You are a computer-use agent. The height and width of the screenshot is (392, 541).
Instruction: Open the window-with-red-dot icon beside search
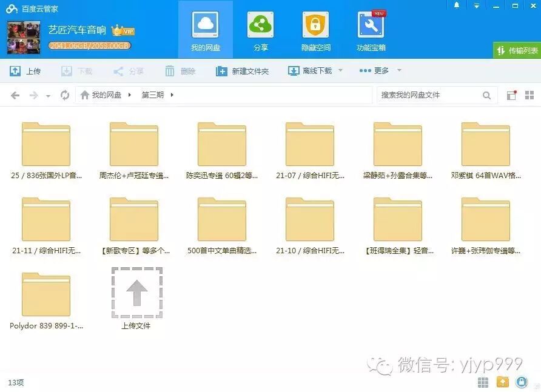click(511, 95)
